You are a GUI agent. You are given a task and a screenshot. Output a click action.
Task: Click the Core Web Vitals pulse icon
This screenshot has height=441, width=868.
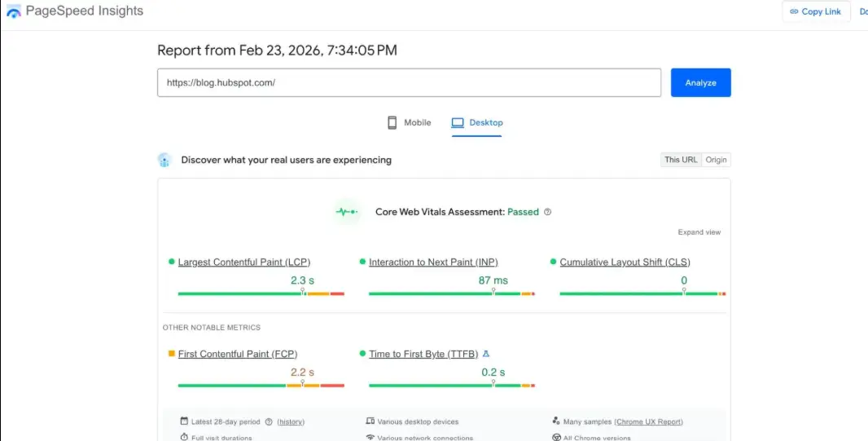click(347, 212)
